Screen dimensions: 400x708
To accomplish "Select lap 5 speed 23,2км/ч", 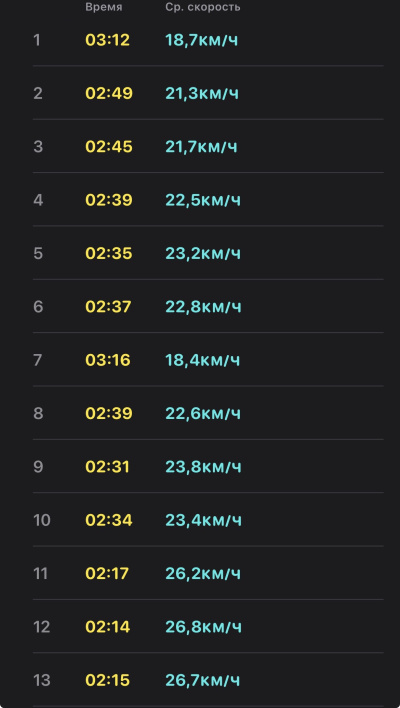I will (203, 253).
